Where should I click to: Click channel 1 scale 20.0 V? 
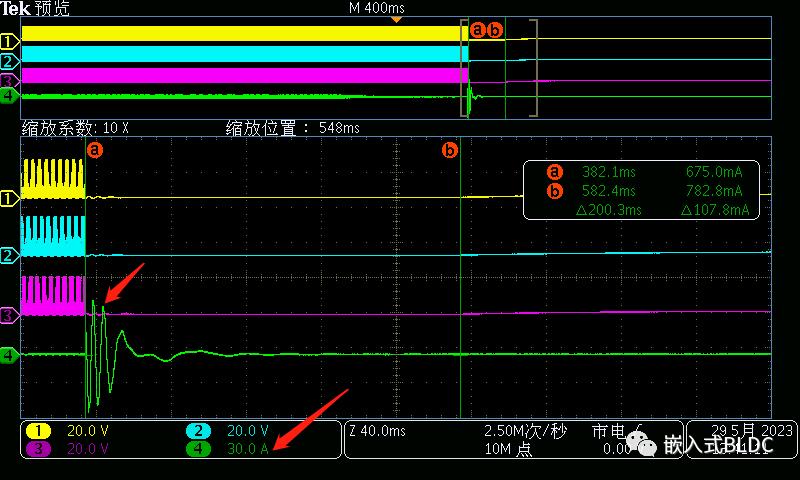coord(88,431)
